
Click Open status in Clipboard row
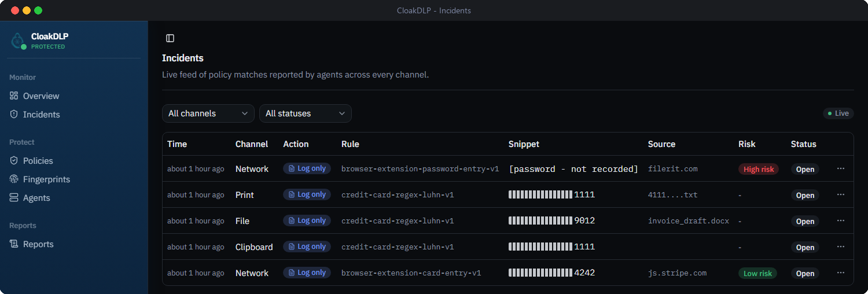[805, 248]
